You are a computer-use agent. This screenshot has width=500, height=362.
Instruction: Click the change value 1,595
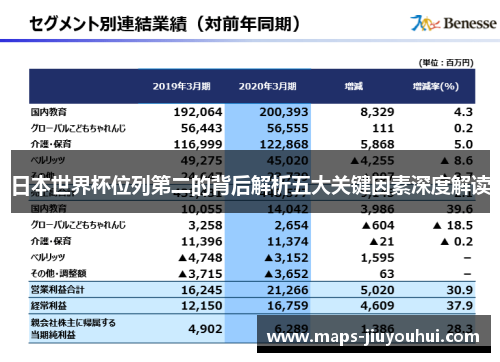coord(377,257)
